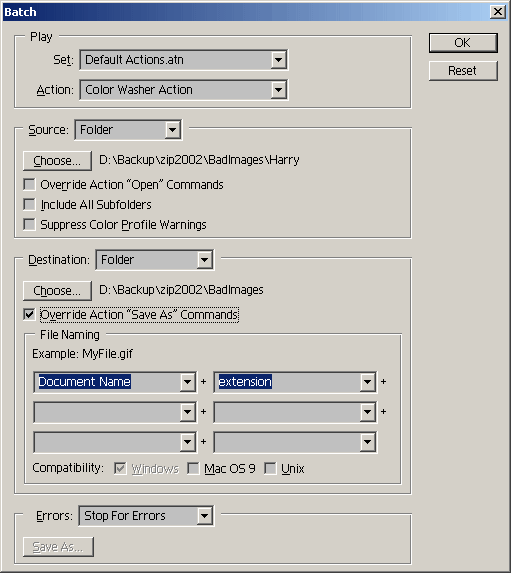Screen dimensions: 511x573
Task: Expand the Destination dropdown set to Folder
Action: tap(155, 260)
